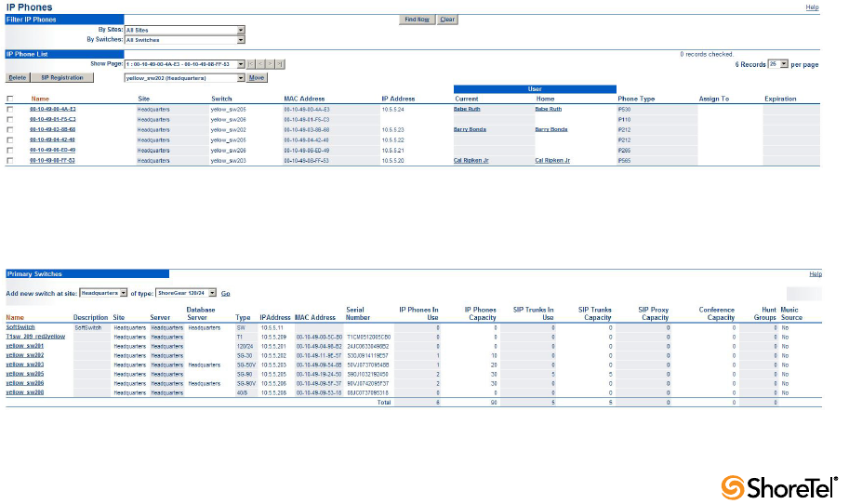The height and width of the screenshot is (504, 849).
Task: Click the Delete button
Action: [x=18, y=78]
